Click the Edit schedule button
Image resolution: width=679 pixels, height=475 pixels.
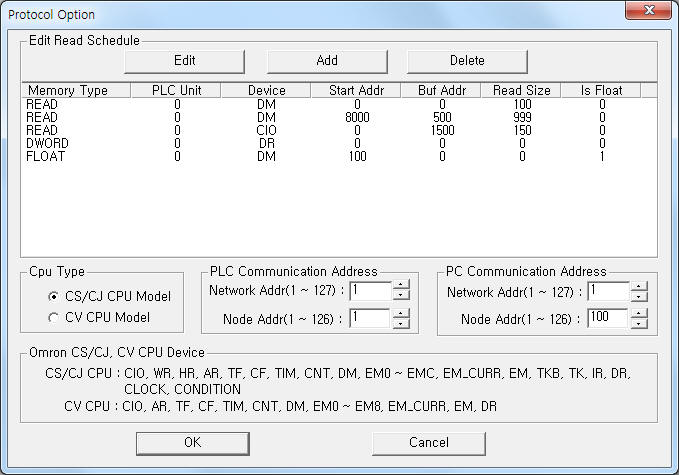point(184,61)
